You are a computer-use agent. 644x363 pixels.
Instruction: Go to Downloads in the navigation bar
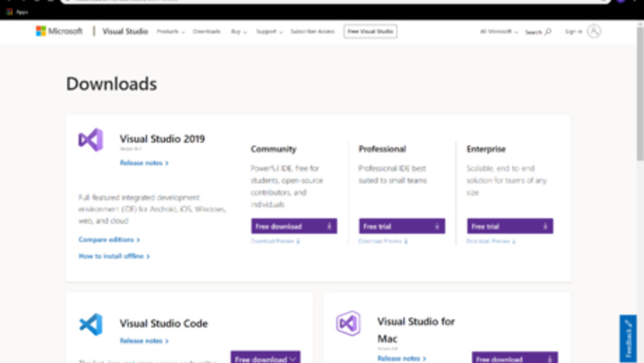pos(206,31)
